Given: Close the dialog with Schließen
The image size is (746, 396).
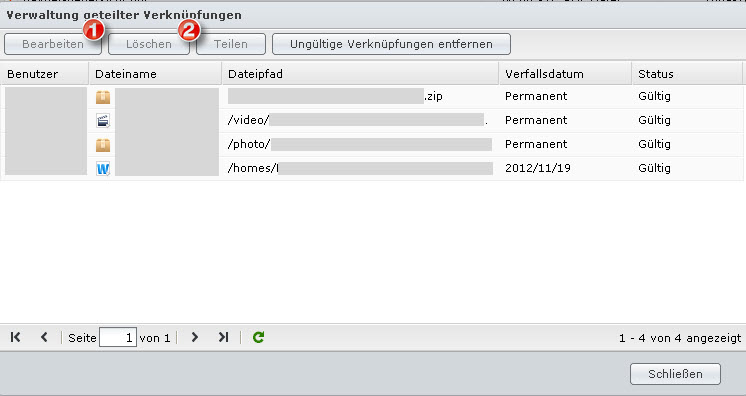Looking at the screenshot, I should click(x=675, y=374).
